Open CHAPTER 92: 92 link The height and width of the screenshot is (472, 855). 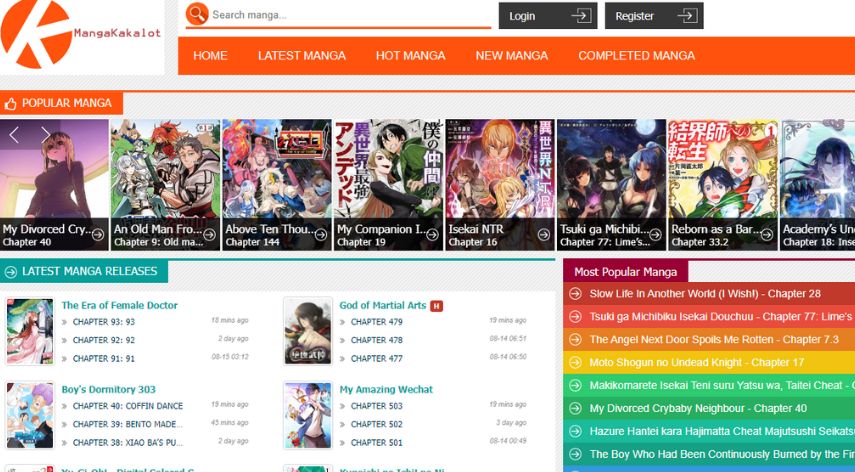click(x=104, y=340)
